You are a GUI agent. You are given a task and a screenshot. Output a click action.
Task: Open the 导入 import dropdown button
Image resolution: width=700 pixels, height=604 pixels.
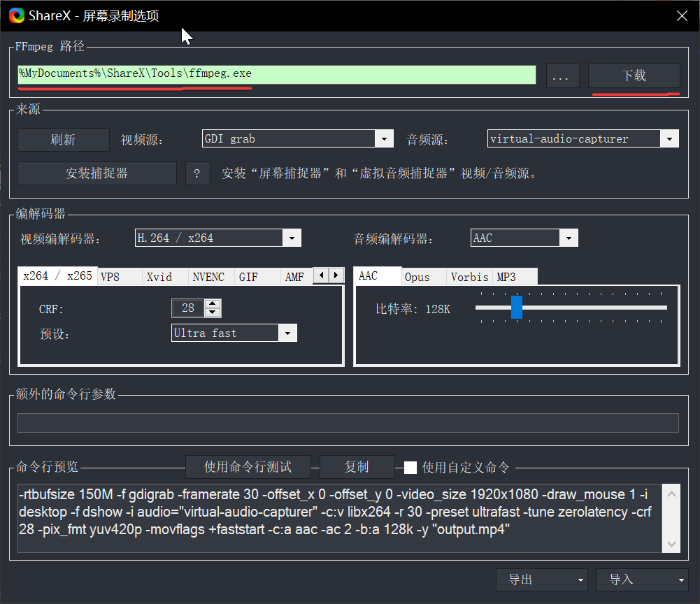point(643,580)
